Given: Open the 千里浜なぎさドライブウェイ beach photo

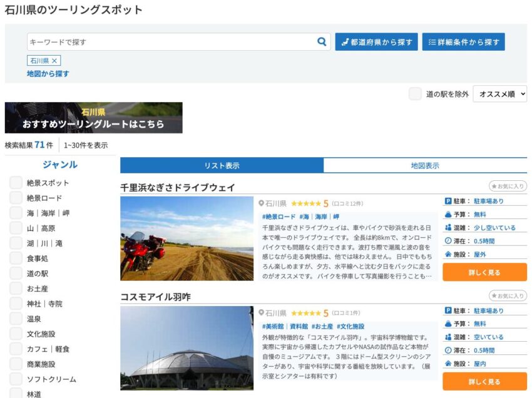Looking at the screenshot, I should (187, 238).
